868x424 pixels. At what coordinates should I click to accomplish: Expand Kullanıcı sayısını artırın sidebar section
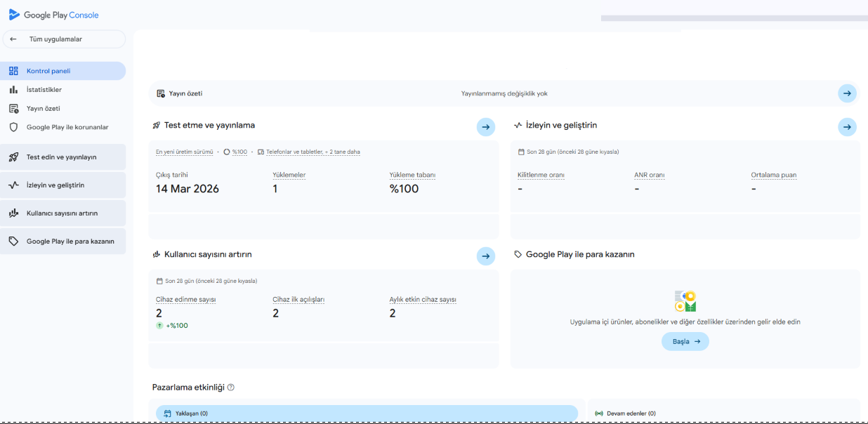tap(63, 213)
